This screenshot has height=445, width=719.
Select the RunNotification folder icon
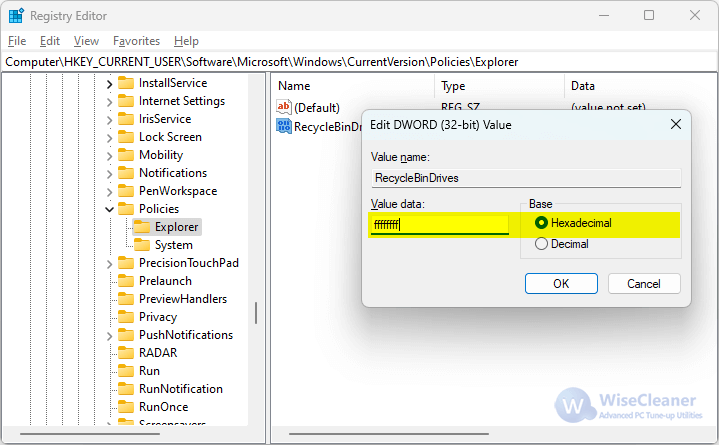126,389
